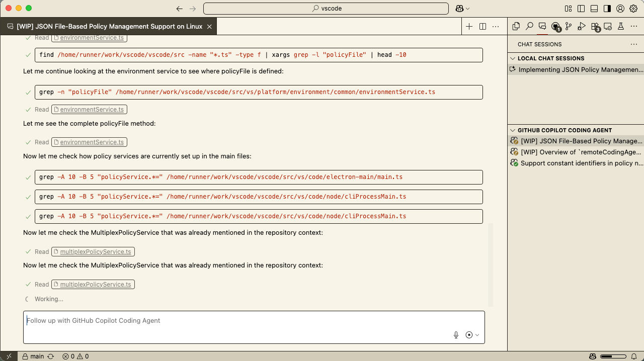Collapse the GitHub Copilot Coding Agent section
Screen dimensions: 644x361
click(x=512, y=130)
